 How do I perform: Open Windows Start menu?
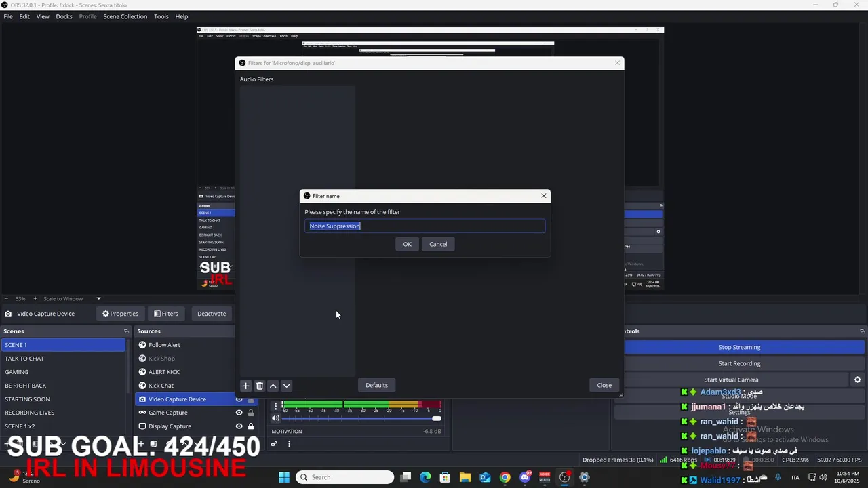[x=284, y=477]
